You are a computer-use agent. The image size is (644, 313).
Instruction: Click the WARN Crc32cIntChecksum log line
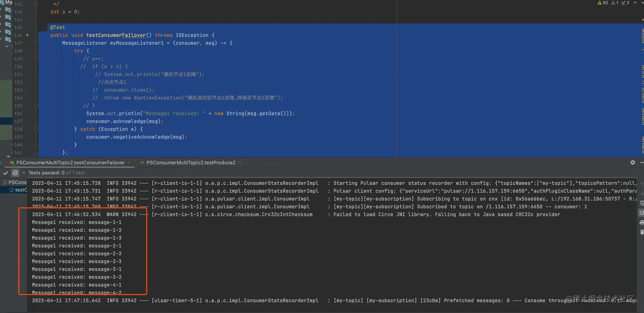pos(296,214)
